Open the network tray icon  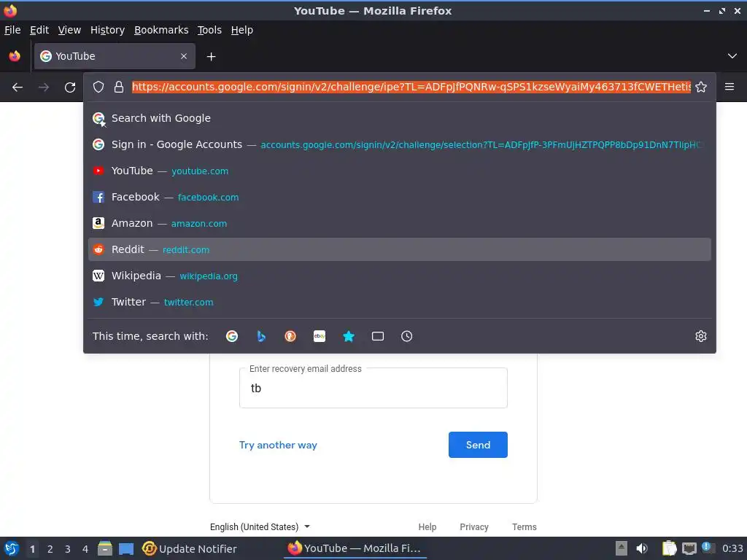pyautogui.click(x=689, y=548)
